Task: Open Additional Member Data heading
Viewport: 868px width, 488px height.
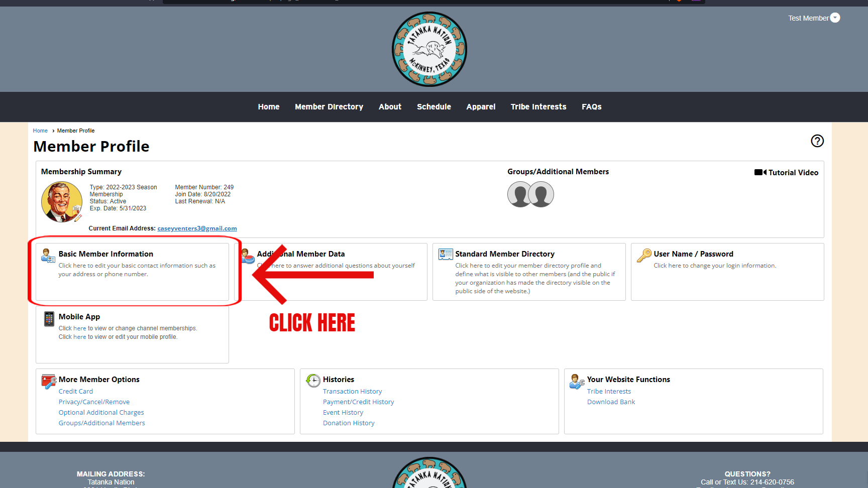Action: [301, 254]
